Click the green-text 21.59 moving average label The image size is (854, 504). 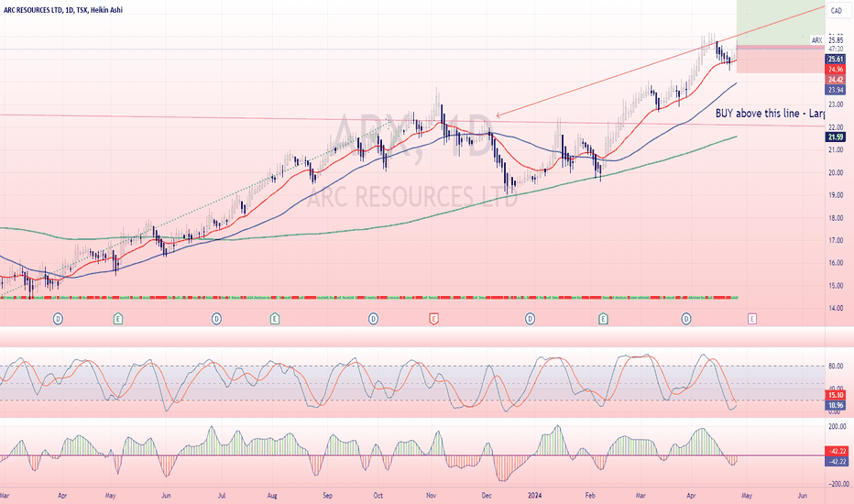(836, 137)
